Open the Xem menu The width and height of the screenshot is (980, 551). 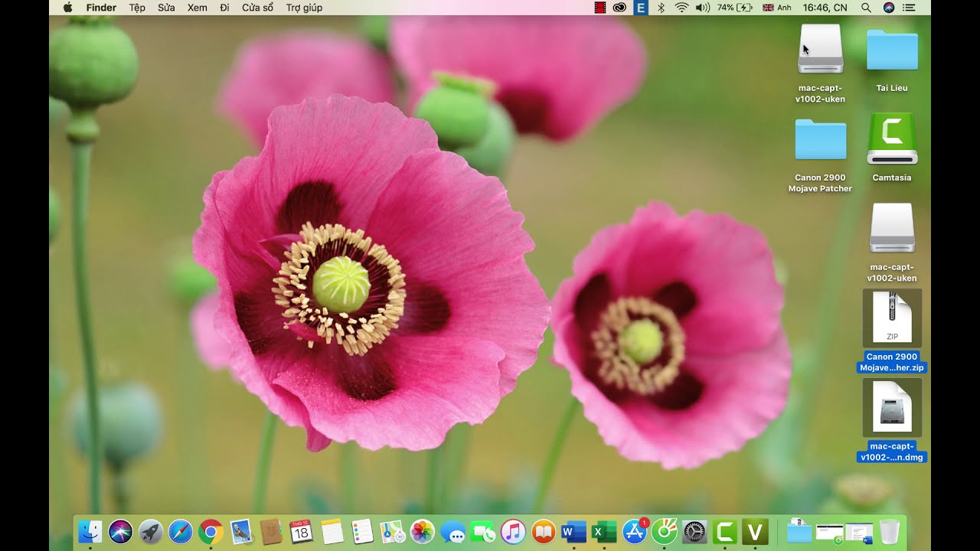[x=198, y=8]
